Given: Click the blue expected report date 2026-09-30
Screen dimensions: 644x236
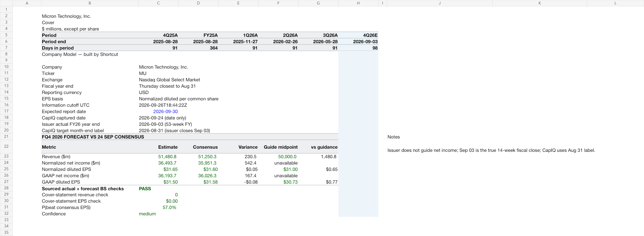Looking at the screenshot, I should [165, 111].
